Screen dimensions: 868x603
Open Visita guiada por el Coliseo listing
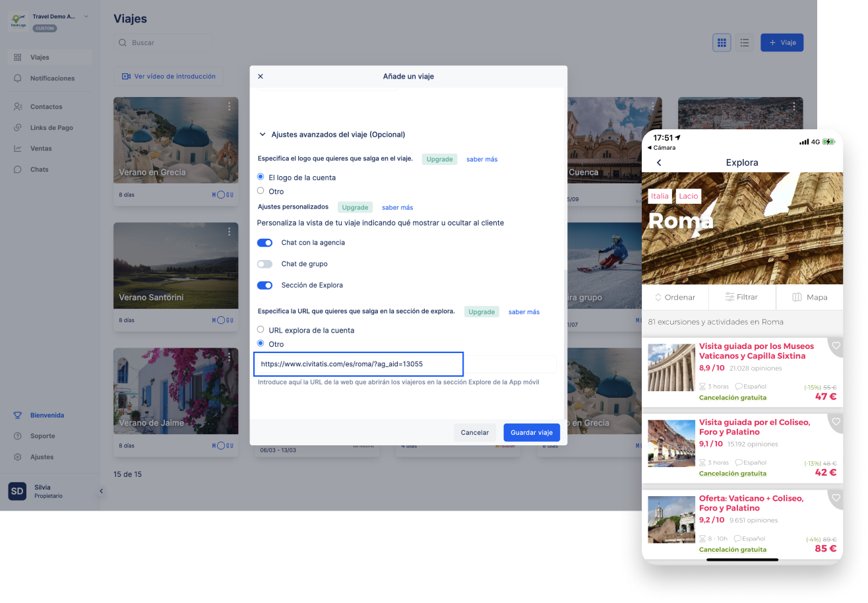742,448
